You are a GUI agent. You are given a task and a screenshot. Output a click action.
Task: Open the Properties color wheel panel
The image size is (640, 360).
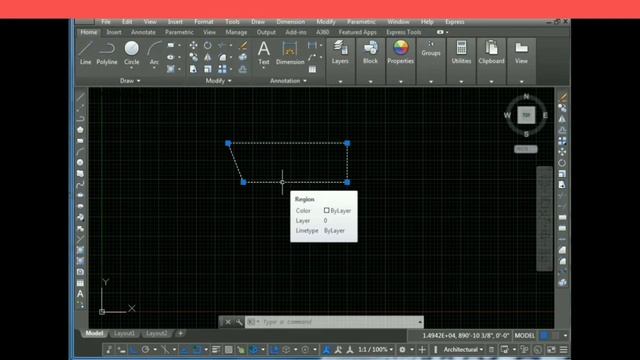click(x=400, y=52)
